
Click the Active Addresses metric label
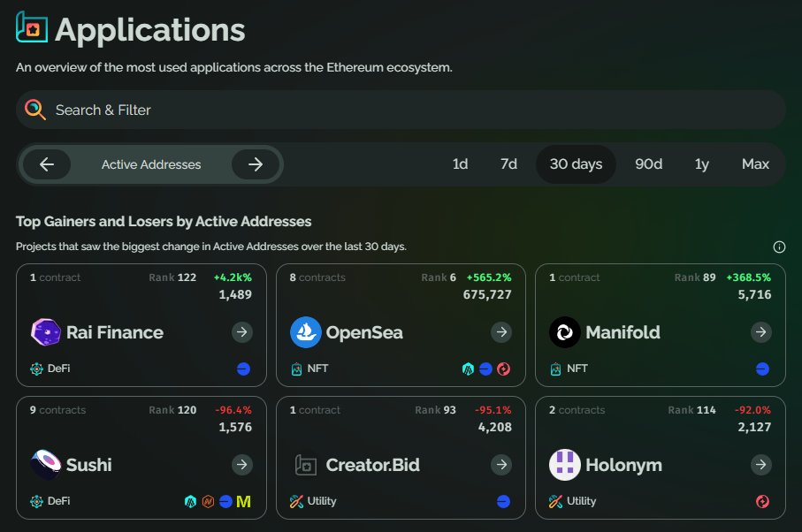[151, 164]
